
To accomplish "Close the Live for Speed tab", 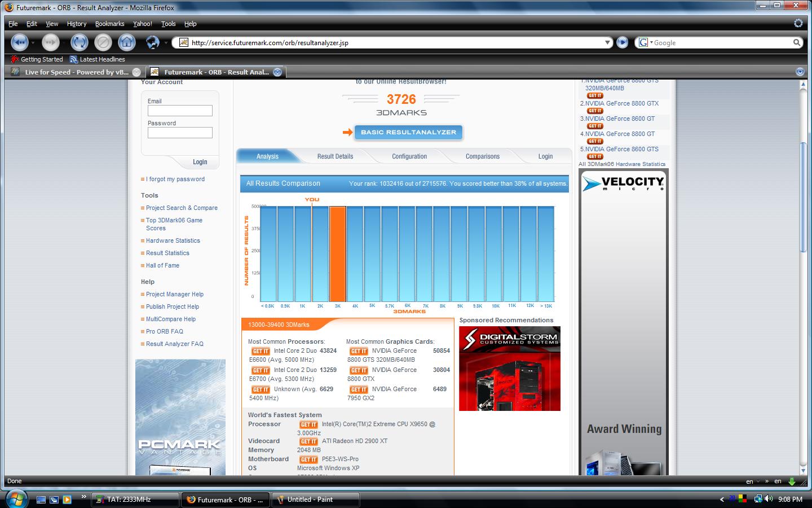I will pos(136,72).
